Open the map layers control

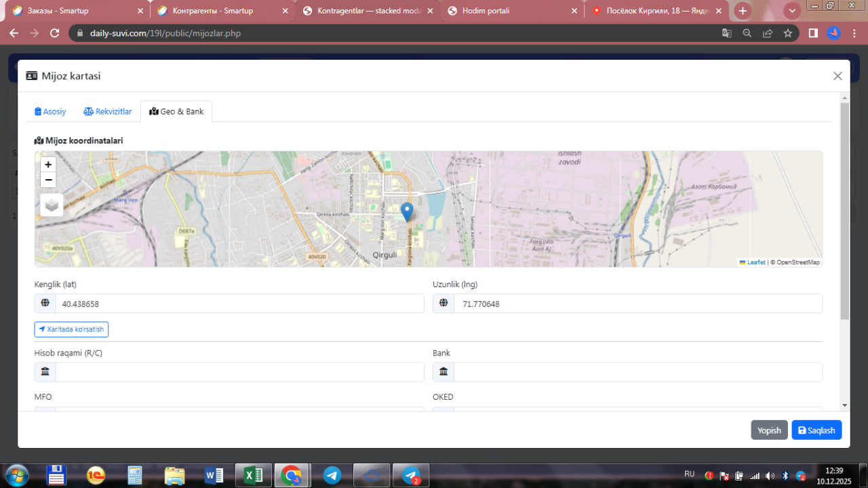tap(52, 205)
